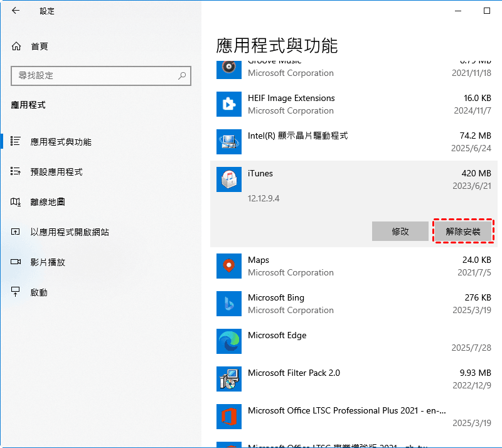Image resolution: width=502 pixels, height=448 pixels.
Task: Click the 420 MB size of iTunes
Action: (x=476, y=173)
